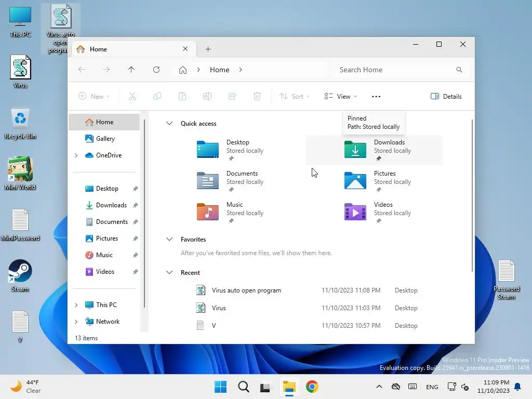Expand This PC in the navigation pane
The height and width of the screenshot is (399, 532).
click(x=76, y=305)
